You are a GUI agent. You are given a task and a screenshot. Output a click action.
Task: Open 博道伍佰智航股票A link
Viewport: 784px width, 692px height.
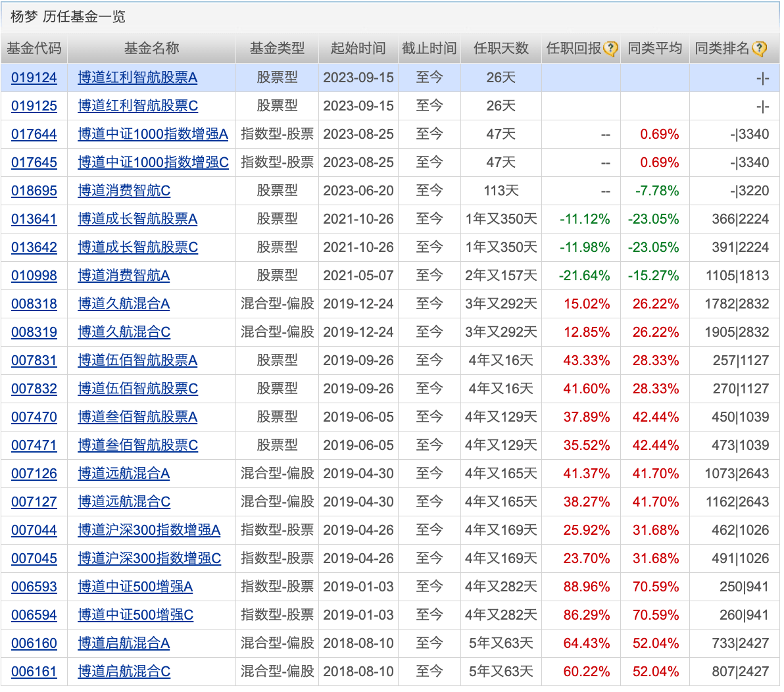click(x=137, y=360)
